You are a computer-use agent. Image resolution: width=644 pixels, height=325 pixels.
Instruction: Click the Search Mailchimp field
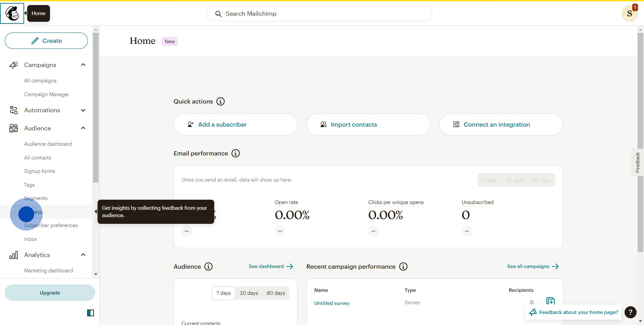tap(319, 14)
